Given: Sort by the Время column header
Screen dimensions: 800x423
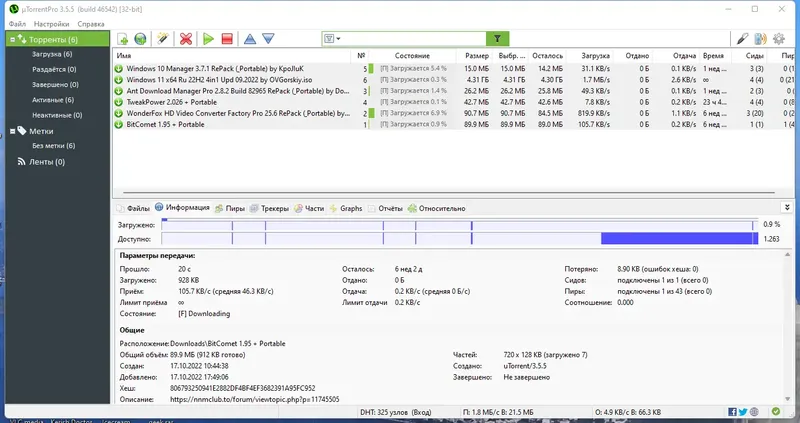Looking at the screenshot, I should (714, 56).
